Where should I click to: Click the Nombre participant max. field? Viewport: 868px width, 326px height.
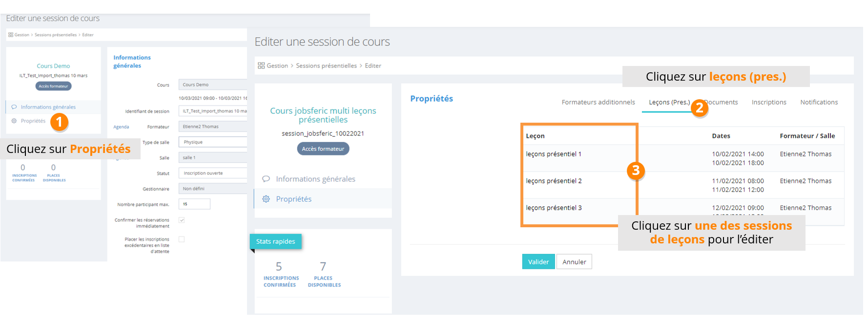pyautogui.click(x=195, y=204)
